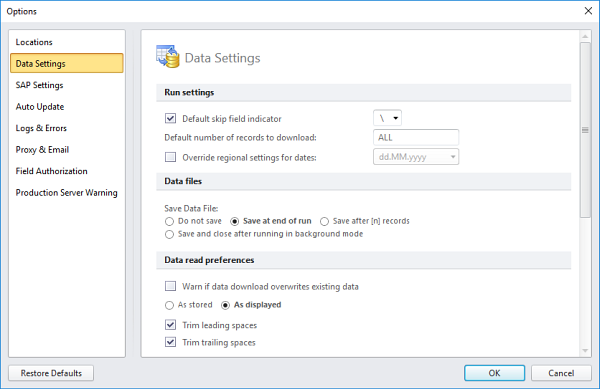Expand the dd.MM.yyyy date format dropdown
The height and width of the screenshot is (389, 600).
coord(416,156)
